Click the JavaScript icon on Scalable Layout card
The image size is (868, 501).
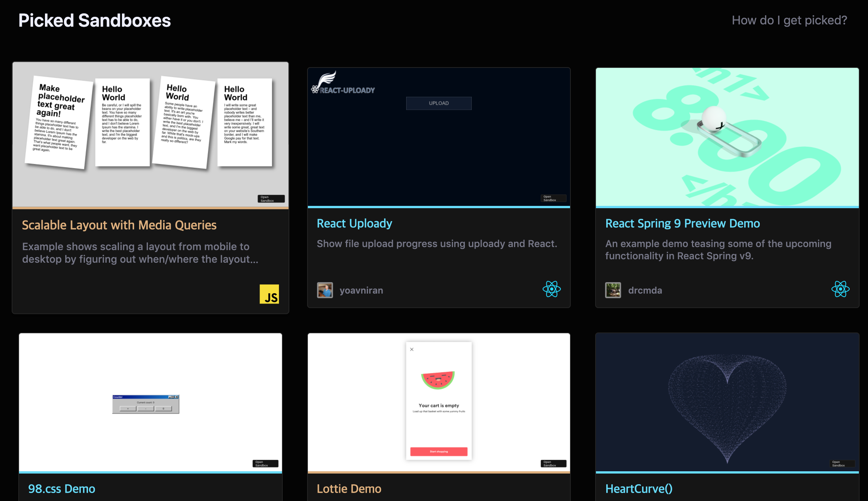[x=269, y=294]
